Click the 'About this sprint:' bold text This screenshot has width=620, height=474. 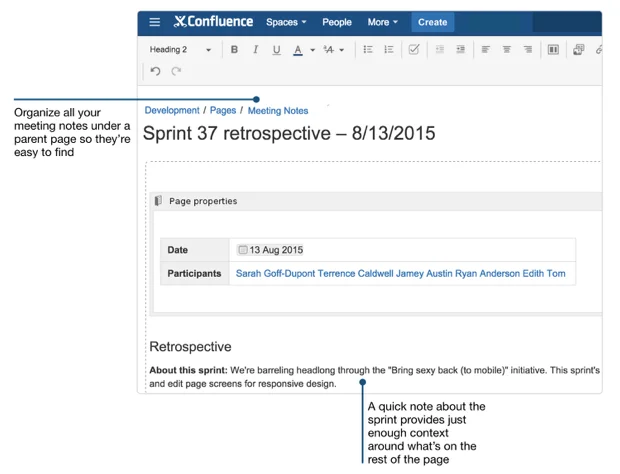pyautogui.click(x=188, y=370)
